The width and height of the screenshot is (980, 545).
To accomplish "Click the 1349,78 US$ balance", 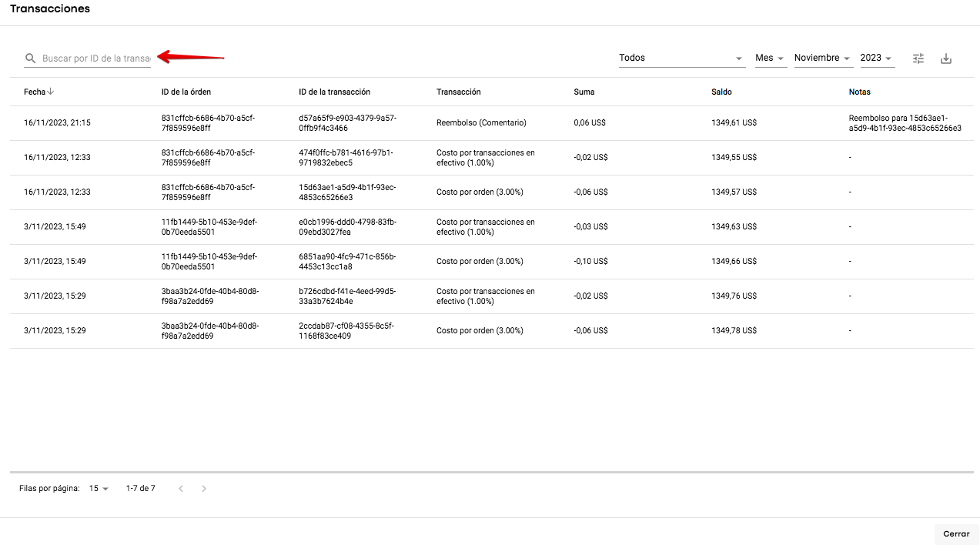I will (734, 330).
